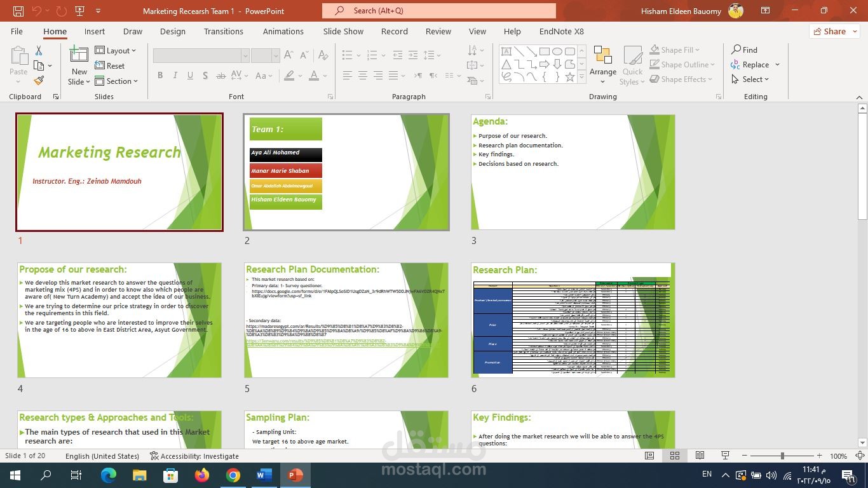
Task: Click the Paste clipboard icon
Action: pos(18,57)
